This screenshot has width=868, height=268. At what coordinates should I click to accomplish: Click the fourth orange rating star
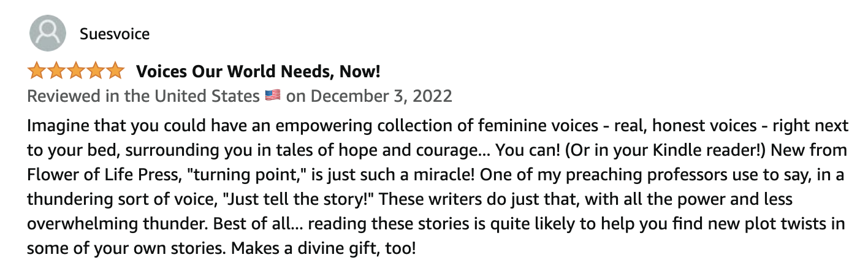pyautogui.click(x=95, y=72)
